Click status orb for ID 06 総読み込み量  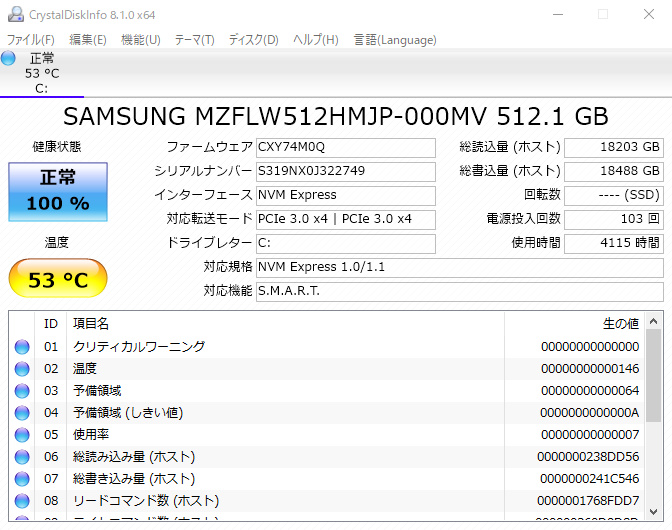[22, 457]
